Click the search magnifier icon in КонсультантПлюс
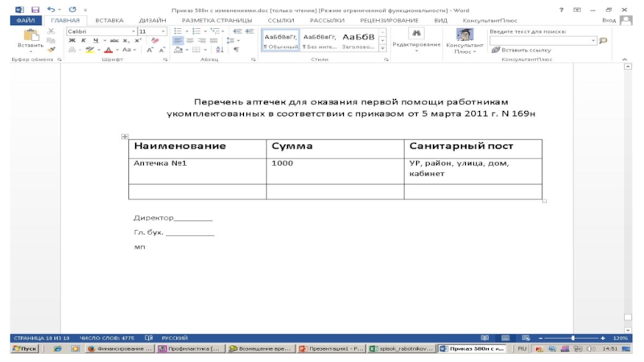The height and width of the screenshot is (362, 644). coord(604,39)
